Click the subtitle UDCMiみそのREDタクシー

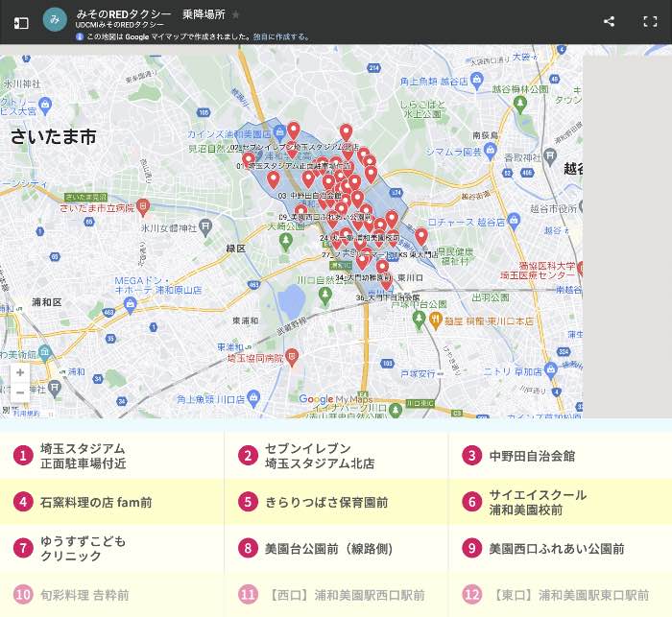[x=120, y=25]
